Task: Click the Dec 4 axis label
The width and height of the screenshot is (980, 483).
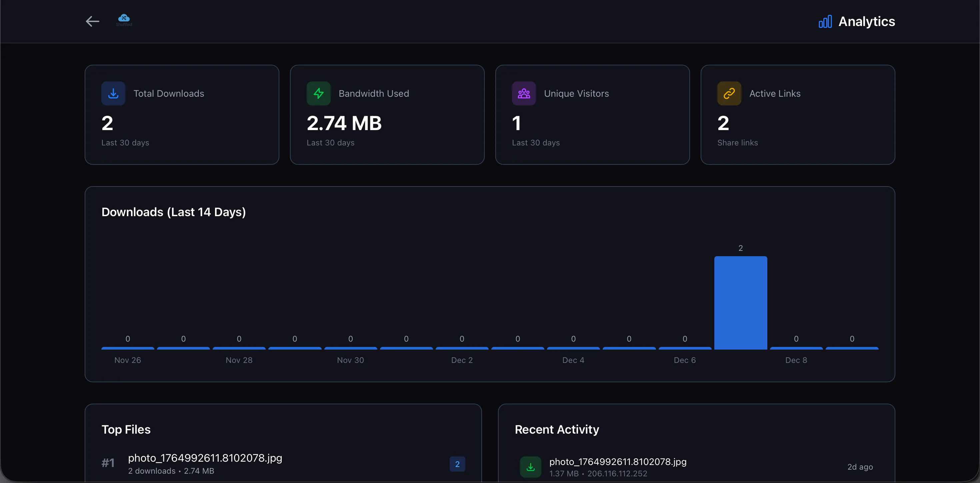Action: 573,360
